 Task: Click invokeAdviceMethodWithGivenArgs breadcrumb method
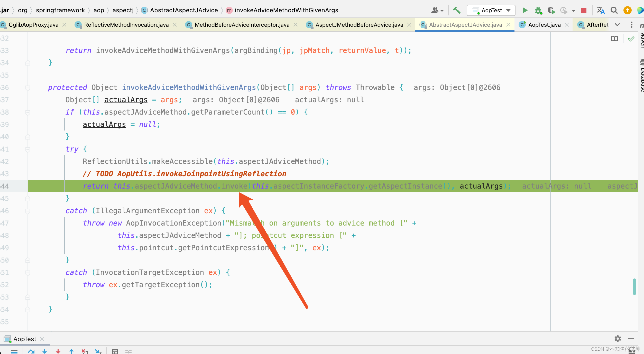[286, 10]
